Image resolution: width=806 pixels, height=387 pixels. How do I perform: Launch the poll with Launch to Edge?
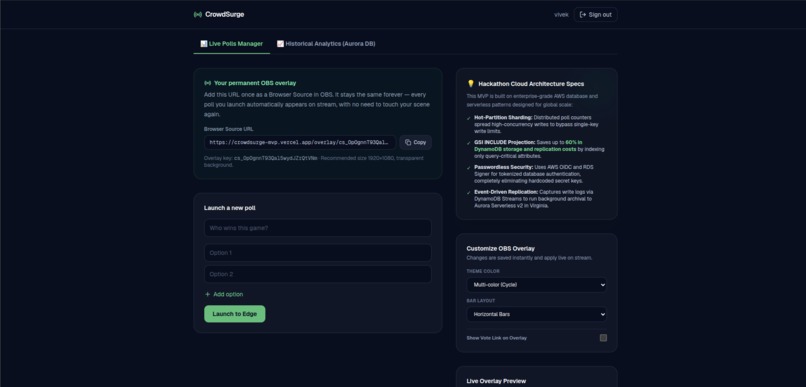click(x=235, y=314)
